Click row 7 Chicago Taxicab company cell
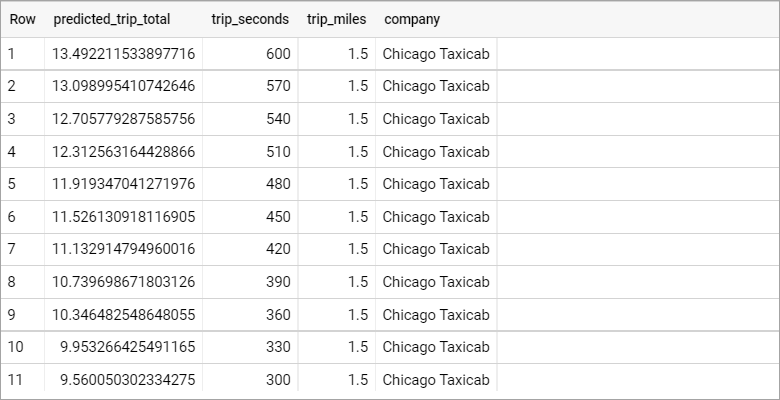780x400 pixels. tap(436, 249)
